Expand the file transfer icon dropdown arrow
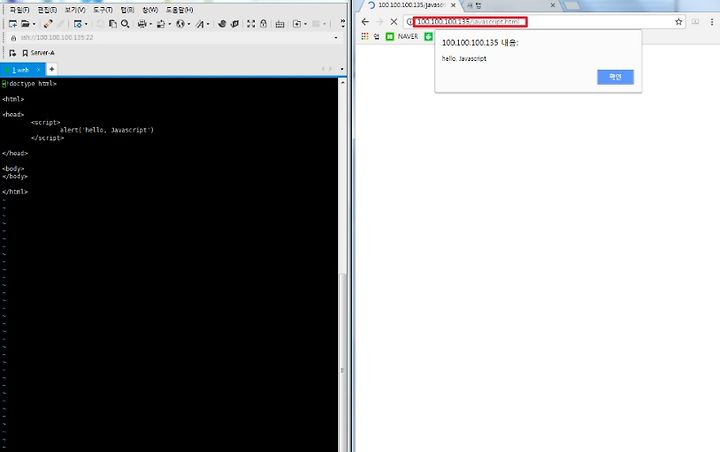720x452 pixels. [x=169, y=24]
